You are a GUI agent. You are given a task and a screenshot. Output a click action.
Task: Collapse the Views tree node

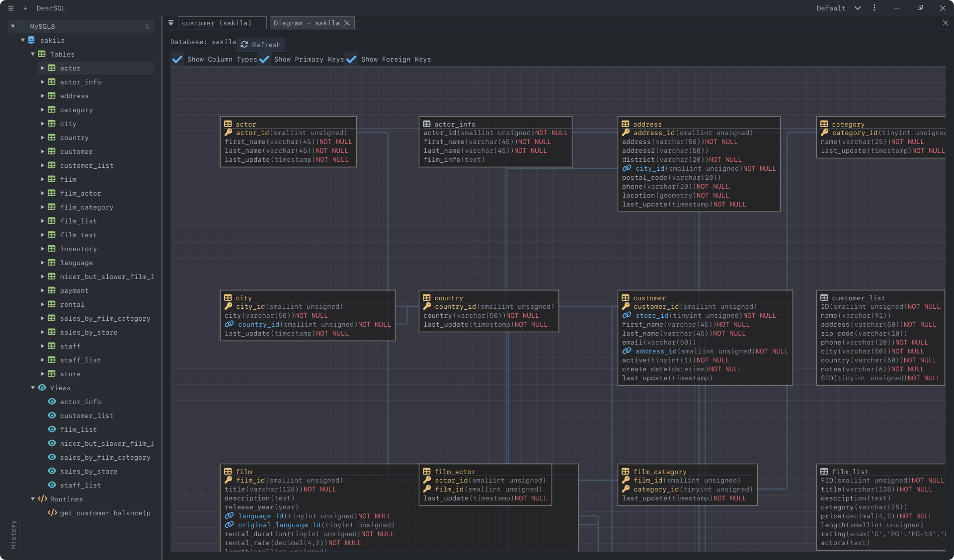pyautogui.click(x=33, y=388)
